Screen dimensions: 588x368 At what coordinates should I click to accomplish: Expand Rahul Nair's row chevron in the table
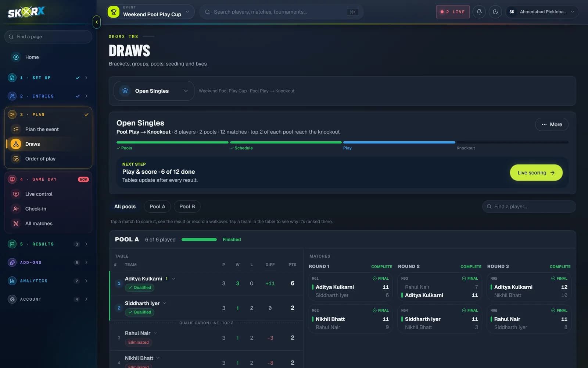coord(155,333)
